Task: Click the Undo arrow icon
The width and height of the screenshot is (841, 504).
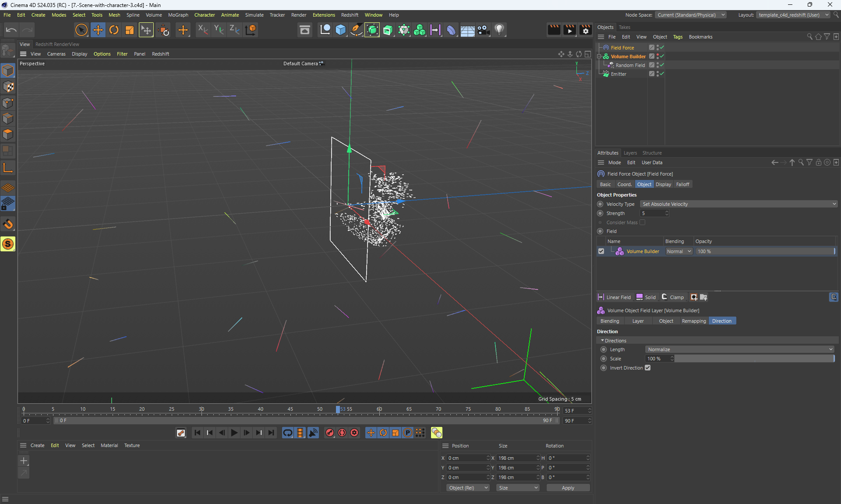Action: [11, 30]
